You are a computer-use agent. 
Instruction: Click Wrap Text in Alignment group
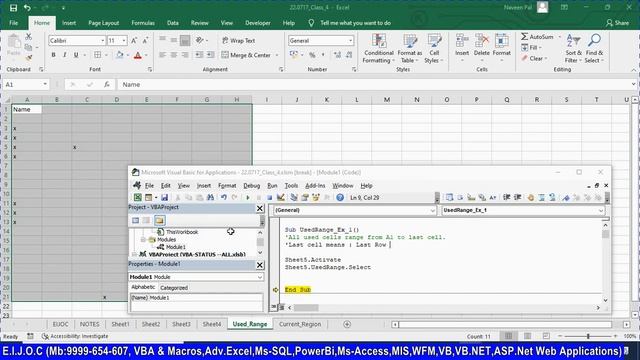click(x=239, y=40)
